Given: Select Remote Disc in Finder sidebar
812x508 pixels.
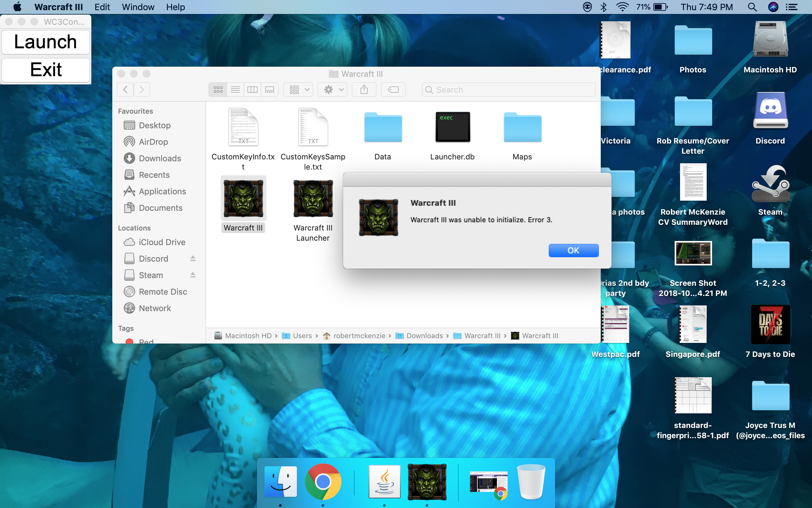Looking at the screenshot, I should point(163,292).
